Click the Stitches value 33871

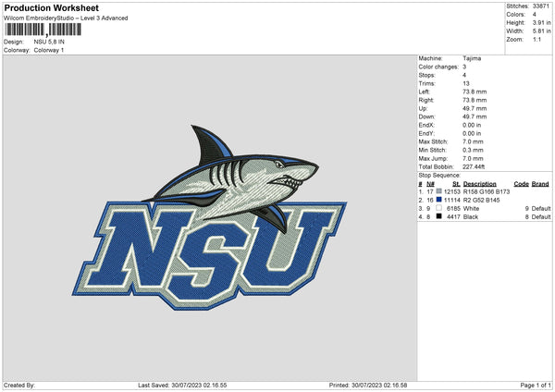pyautogui.click(x=540, y=6)
